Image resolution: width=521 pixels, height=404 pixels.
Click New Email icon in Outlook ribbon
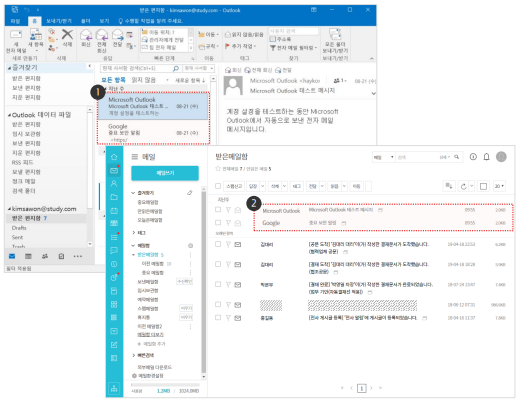point(16,34)
